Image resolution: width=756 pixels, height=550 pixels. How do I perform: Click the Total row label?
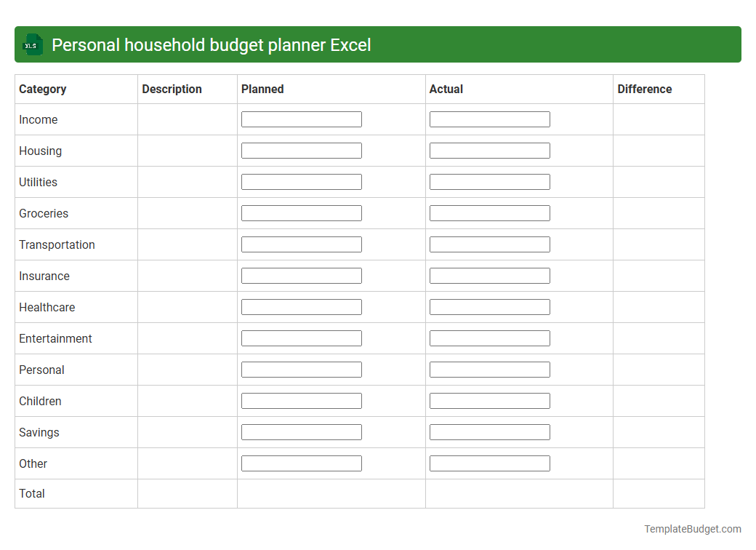pyautogui.click(x=32, y=493)
